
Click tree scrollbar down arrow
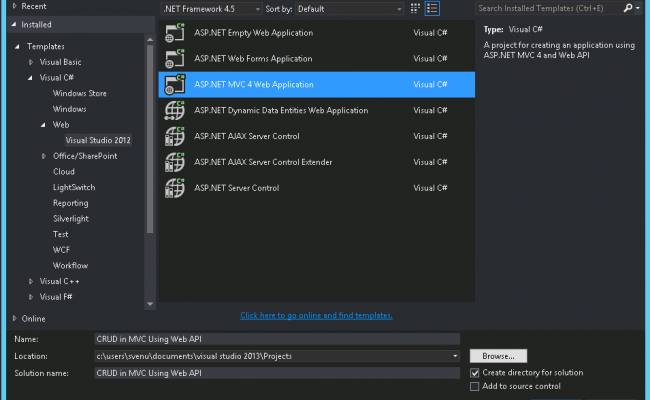pos(150,304)
